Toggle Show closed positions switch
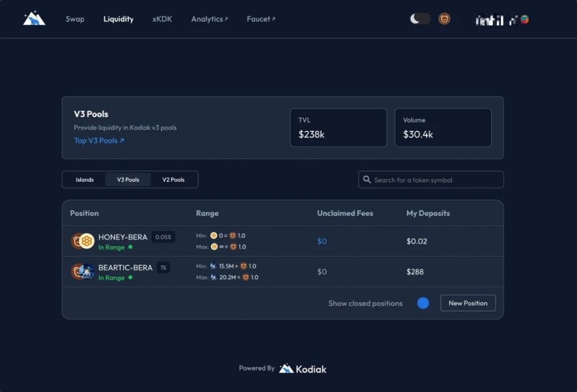 [x=423, y=303]
